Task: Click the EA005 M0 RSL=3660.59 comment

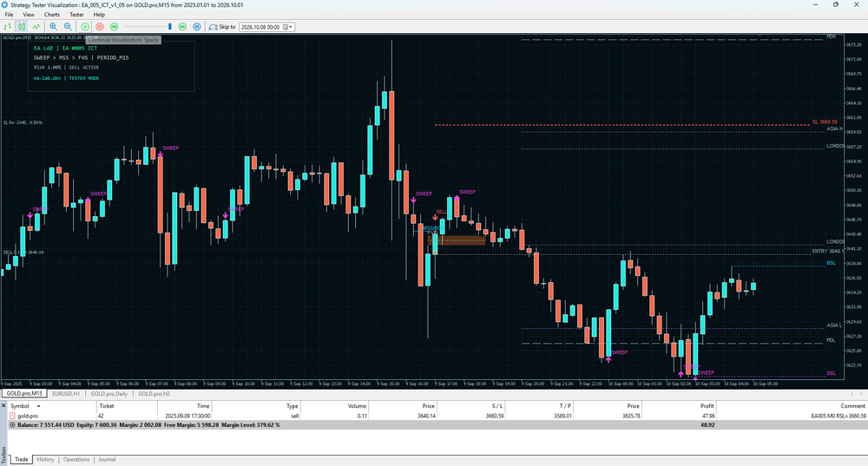Action: point(838,416)
